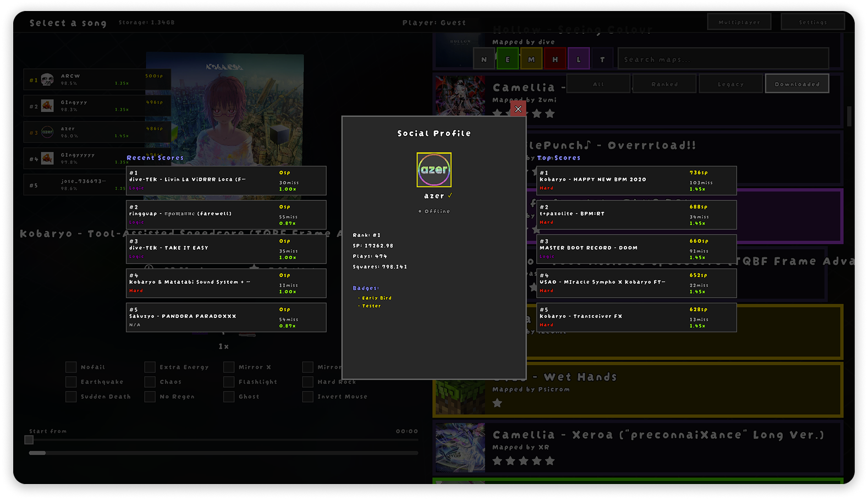
Task: Enable the Earthquake modifier
Action: point(71,382)
